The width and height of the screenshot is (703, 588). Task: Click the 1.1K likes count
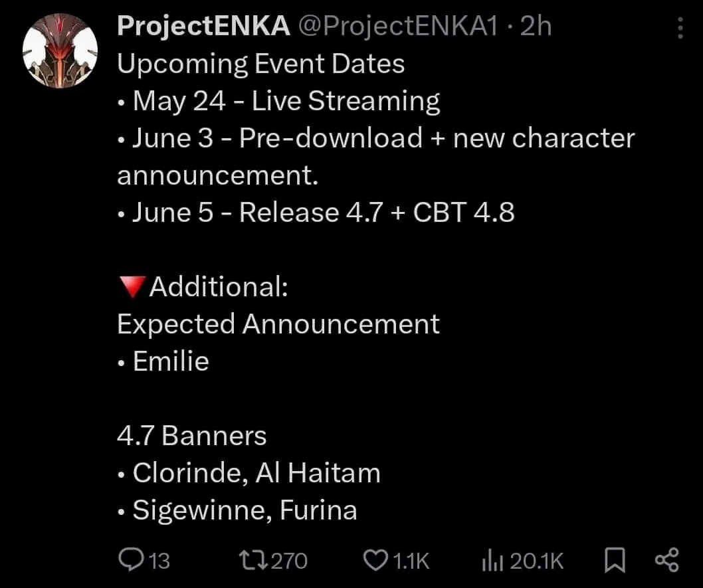[411, 561]
